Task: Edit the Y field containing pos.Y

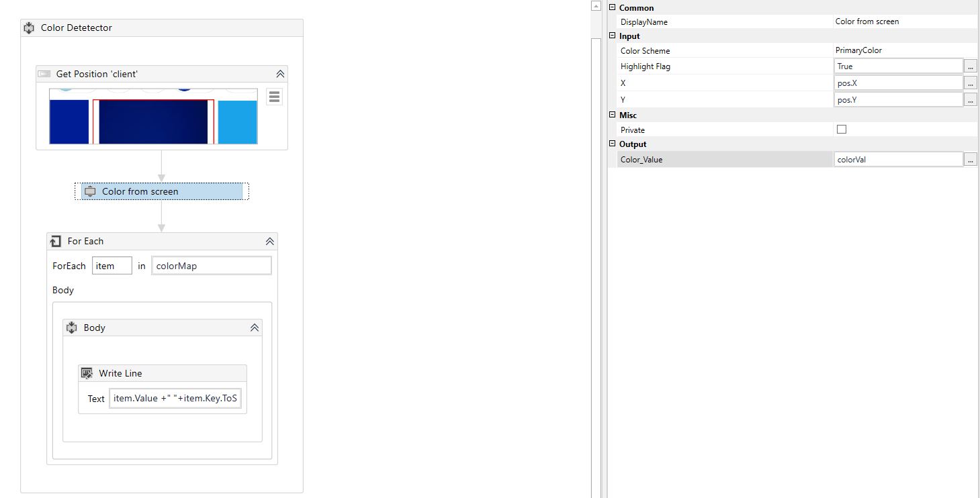Action: click(x=898, y=100)
